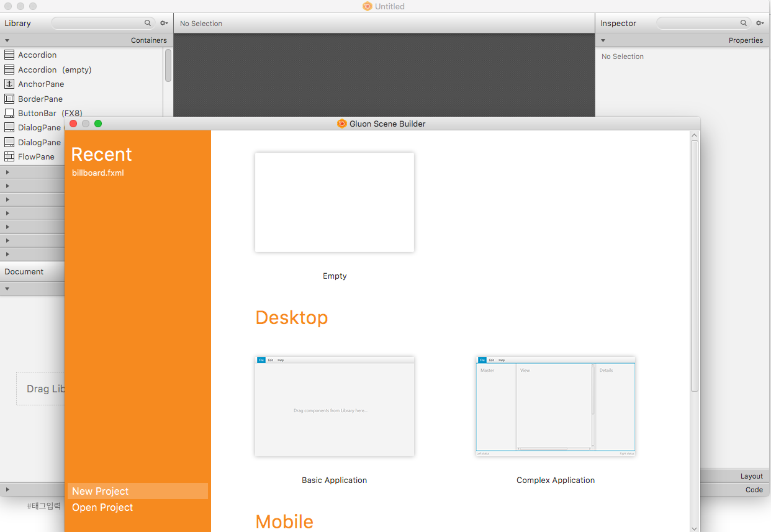This screenshot has width=771, height=532.
Task: Click the welcome dialog scrollbar down arrow
Action: point(695,528)
